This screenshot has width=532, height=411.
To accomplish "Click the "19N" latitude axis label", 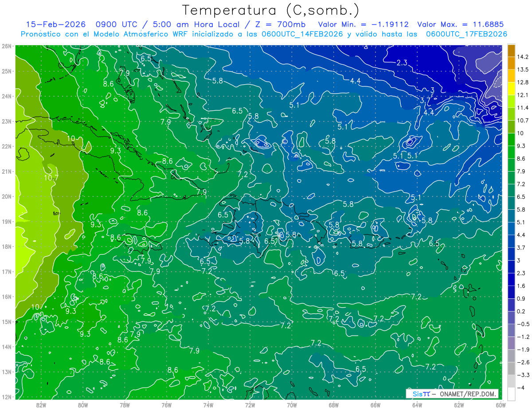I will coord(7,222).
